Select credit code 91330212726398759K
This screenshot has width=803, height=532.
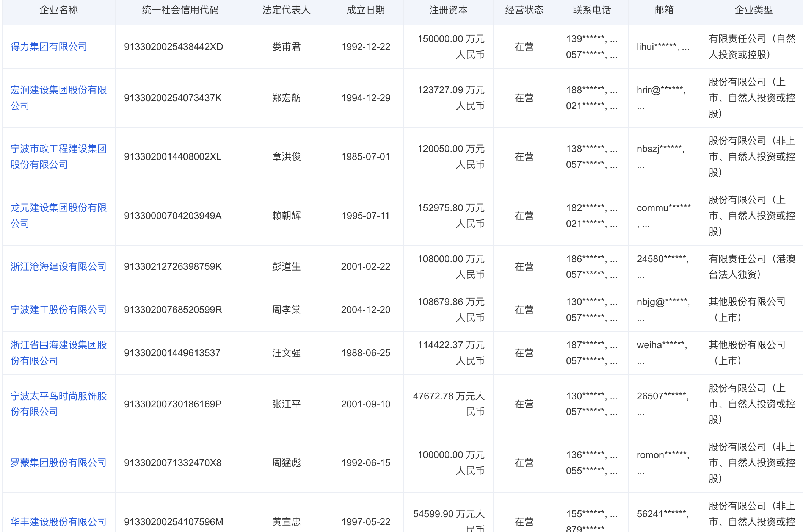[x=173, y=266]
